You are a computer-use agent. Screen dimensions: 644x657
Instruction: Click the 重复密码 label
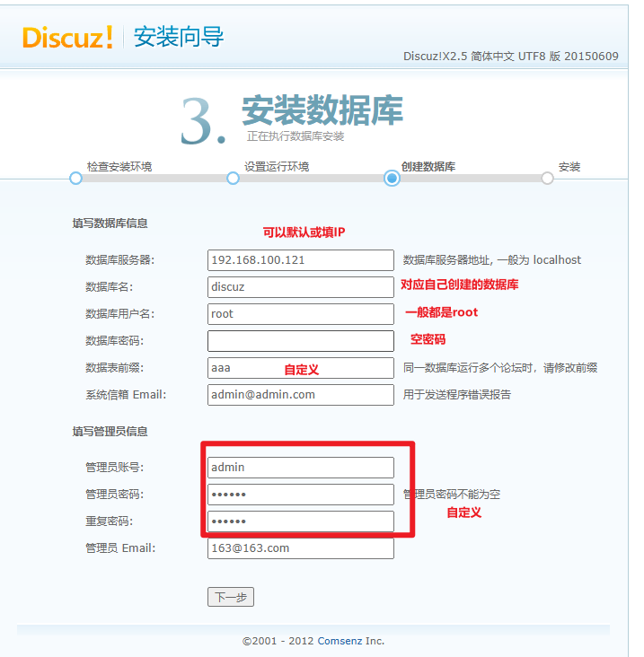[109, 521]
